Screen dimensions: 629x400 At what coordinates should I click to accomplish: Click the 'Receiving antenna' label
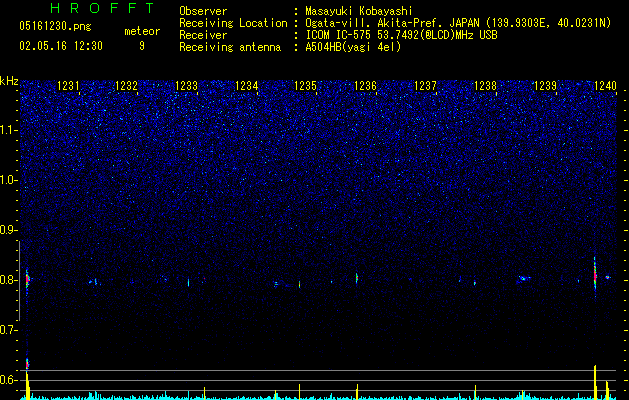point(230,47)
